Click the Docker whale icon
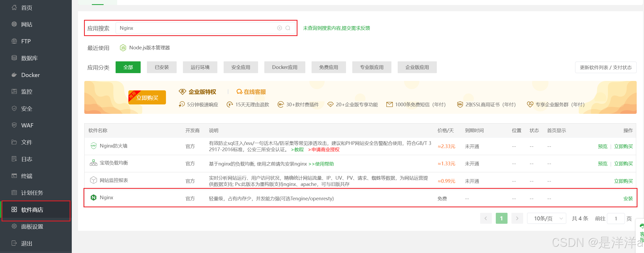Viewport: 644px width, 253px height. point(14,75)
